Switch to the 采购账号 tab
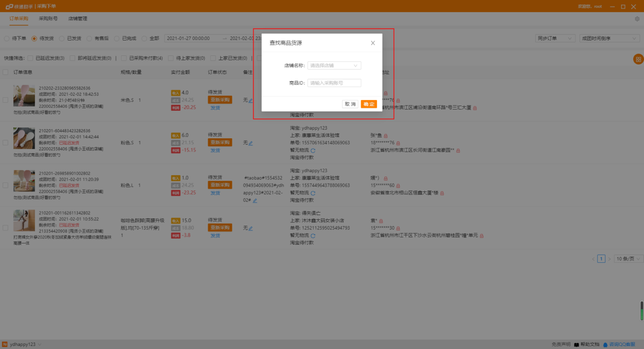 click(47, 18)
